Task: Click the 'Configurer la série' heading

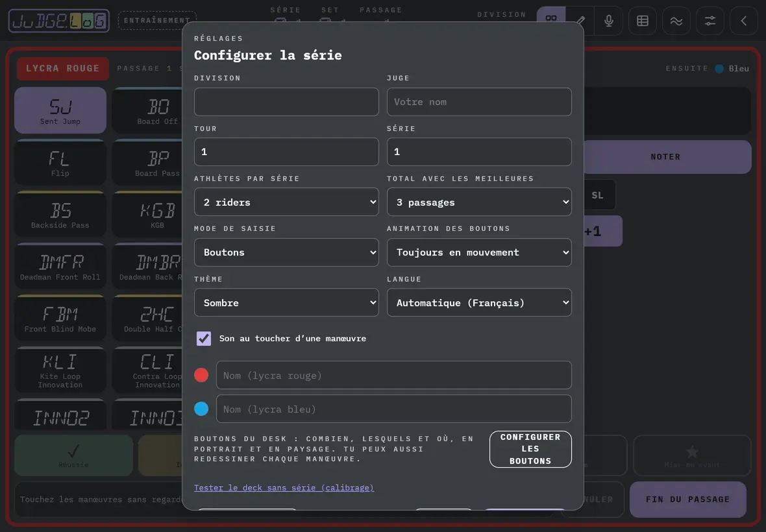Action: tap(267, 55)
